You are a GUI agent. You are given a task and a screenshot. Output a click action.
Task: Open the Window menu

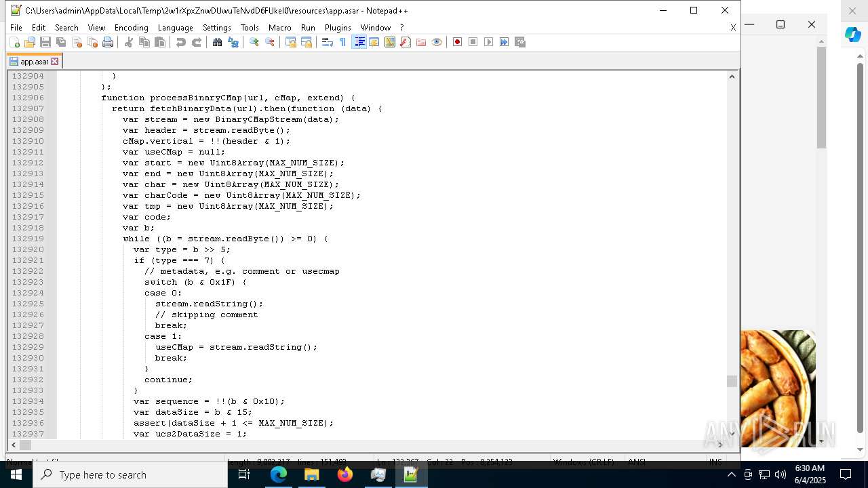tap(375, 28)
